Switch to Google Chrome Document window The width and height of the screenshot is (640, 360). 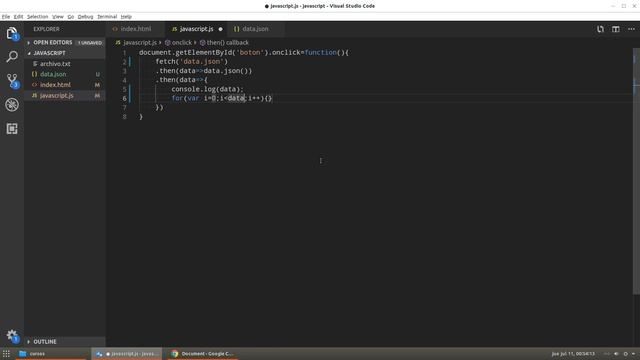[x=202, y=354]
